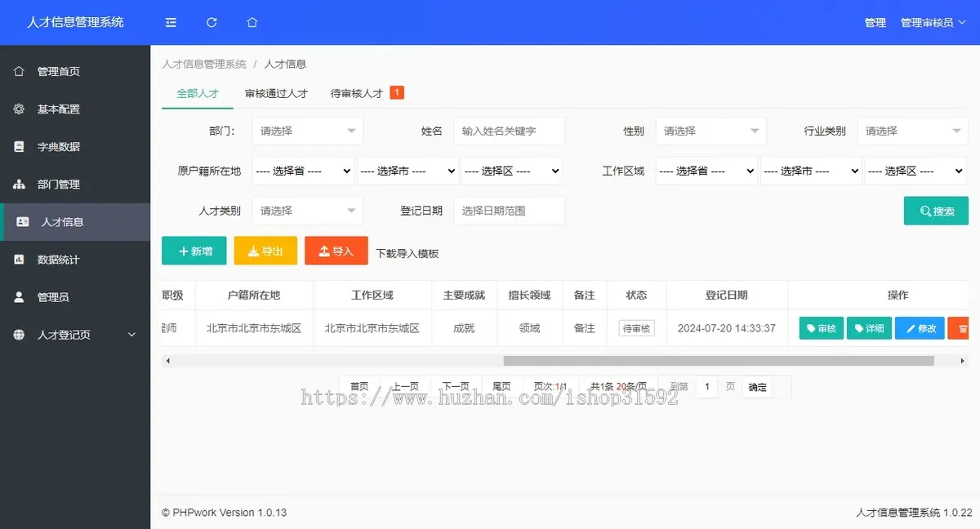Expand the 人才登记页 submenu chevron
The width and height of the screenshot is (980, 529).
point(131,335)
